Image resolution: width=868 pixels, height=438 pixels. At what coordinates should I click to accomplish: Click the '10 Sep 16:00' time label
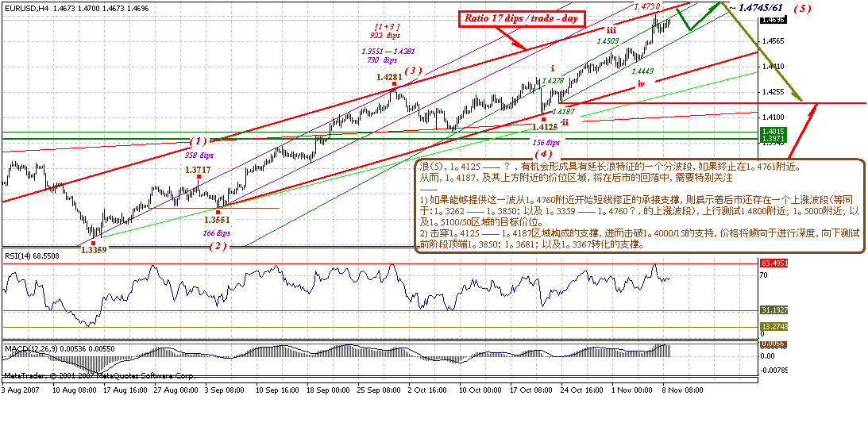click(277, 390)
